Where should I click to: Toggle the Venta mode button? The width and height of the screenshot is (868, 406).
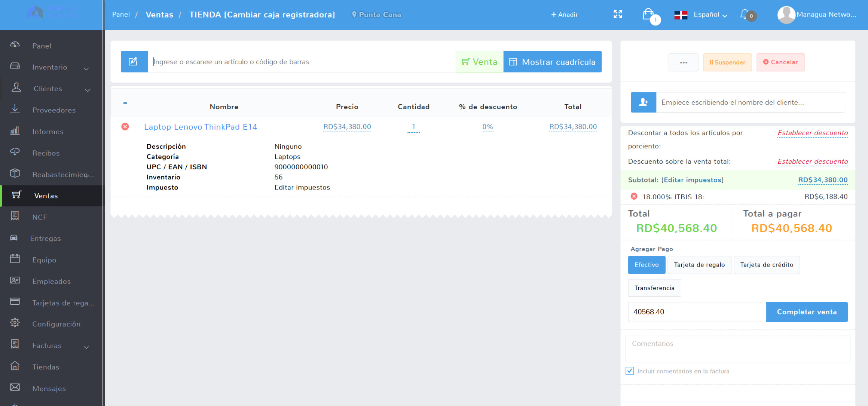click(x=480, y=62)
